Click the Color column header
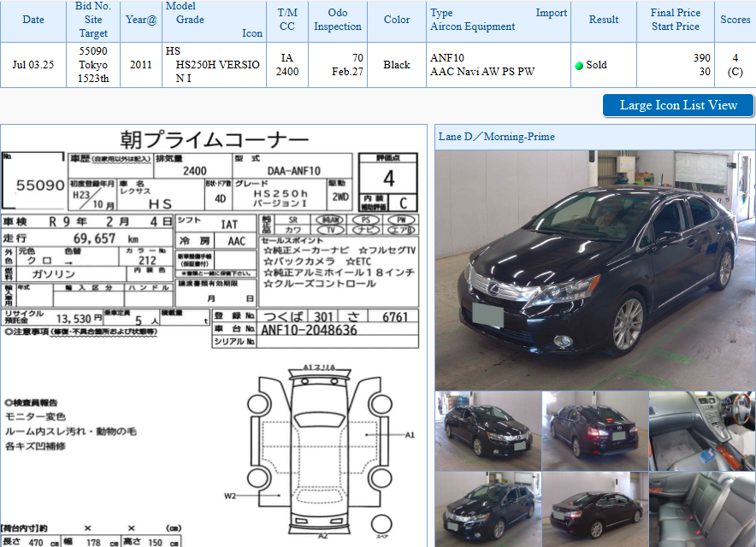 (397, 20)
